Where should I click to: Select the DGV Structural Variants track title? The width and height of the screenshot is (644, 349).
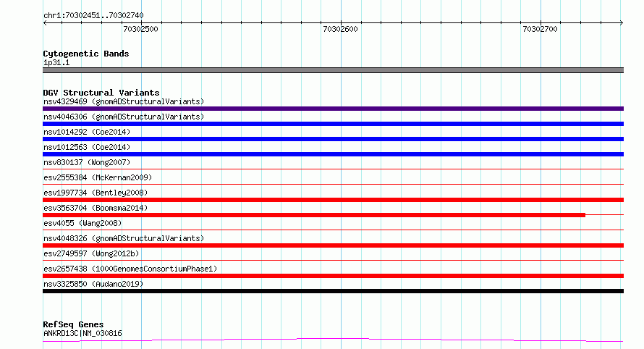click(x=101, y=93)
